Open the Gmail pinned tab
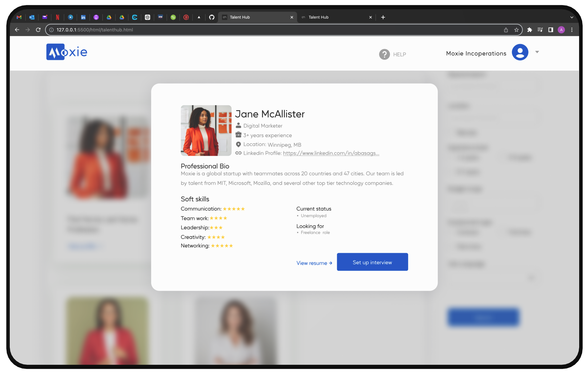Image resolution: width=588 pixels, height=374 pixels. (x=19, y=17)
